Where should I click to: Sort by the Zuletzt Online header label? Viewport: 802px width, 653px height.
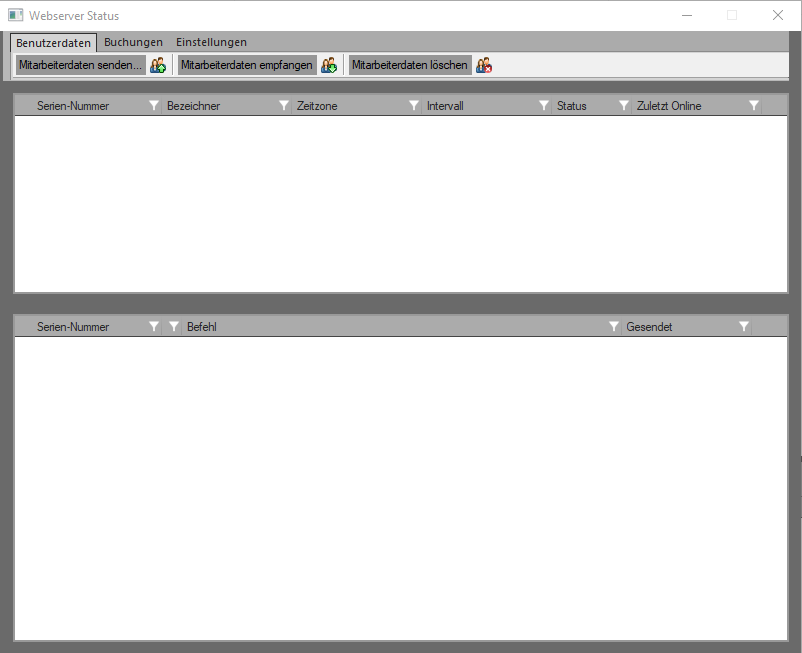pos(669,106)
